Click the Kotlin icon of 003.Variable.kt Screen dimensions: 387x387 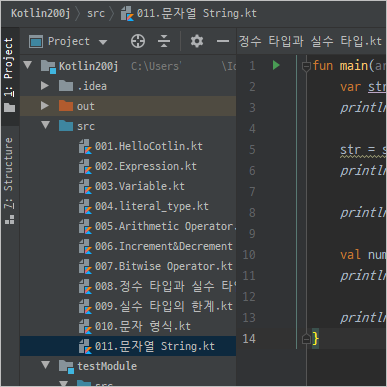(85, 187)
